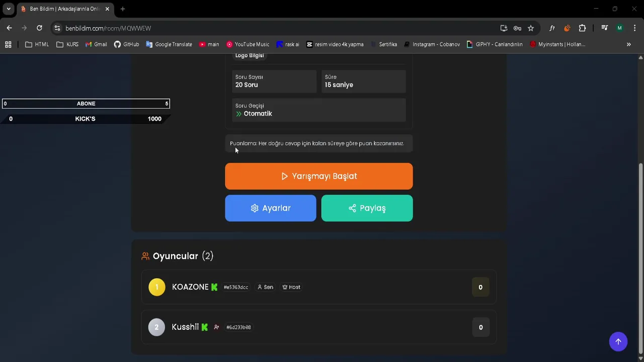This screenshot has width=644, height=362.
Task: Click the Kick logo next to KOAZONE
Action: pos(214,287)
